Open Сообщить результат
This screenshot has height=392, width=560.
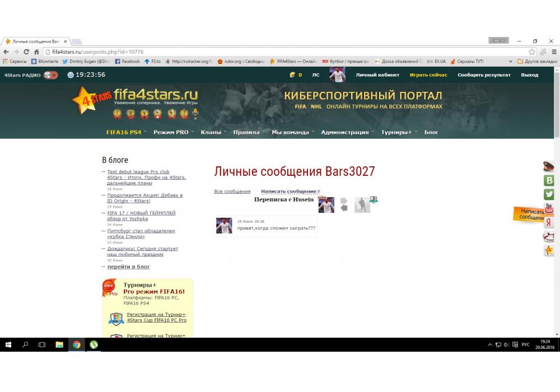(484, 75)
